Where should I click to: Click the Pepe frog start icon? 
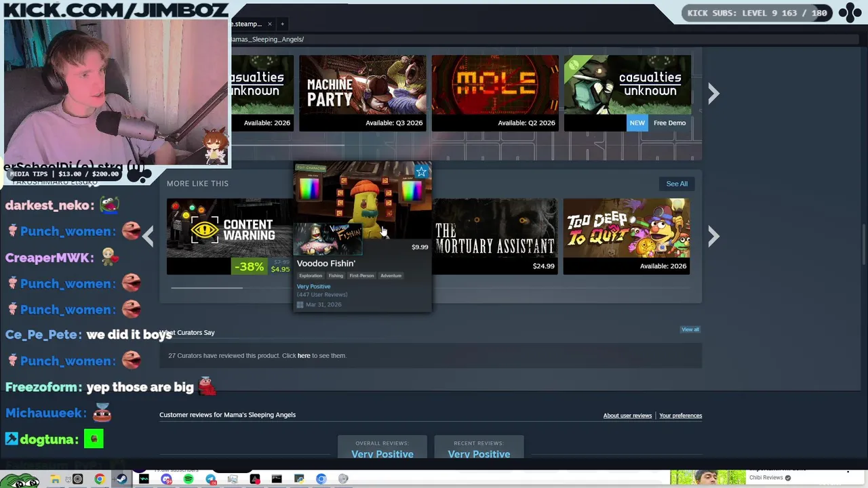pos(20,479)
